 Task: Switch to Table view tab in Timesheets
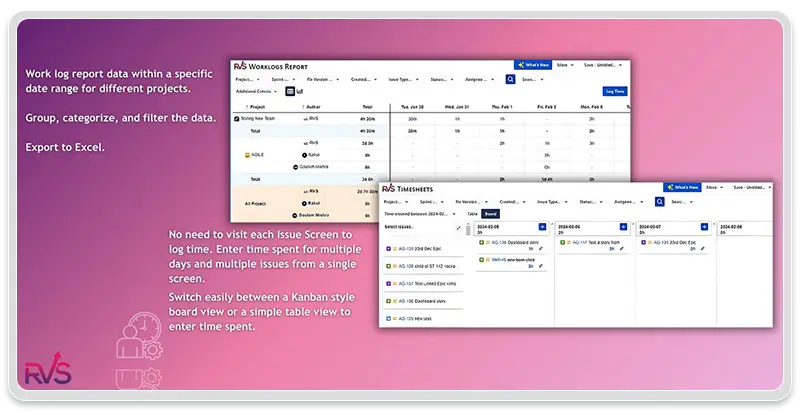(472, 214)
